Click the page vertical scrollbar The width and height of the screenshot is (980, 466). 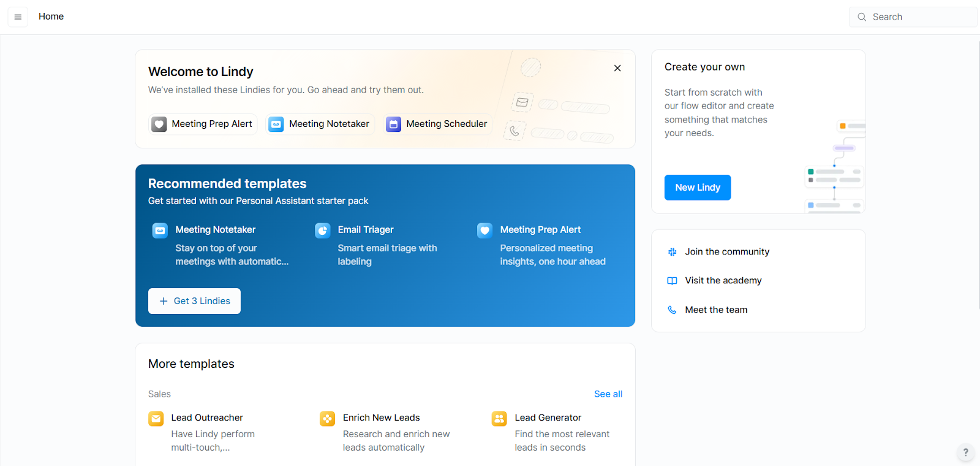pyautogui.click(x=978, y=175)
